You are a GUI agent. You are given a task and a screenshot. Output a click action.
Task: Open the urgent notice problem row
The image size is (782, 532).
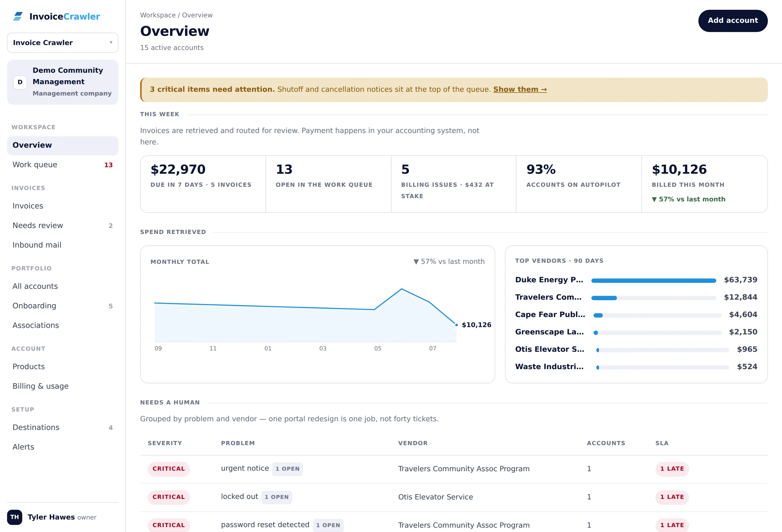(x=453, y=469)
